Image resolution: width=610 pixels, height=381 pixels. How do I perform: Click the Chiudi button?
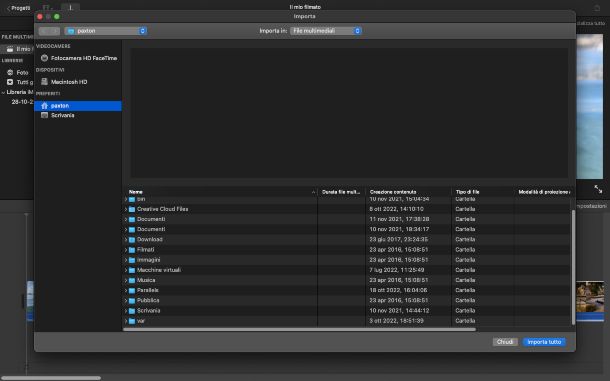pos(505,342)
